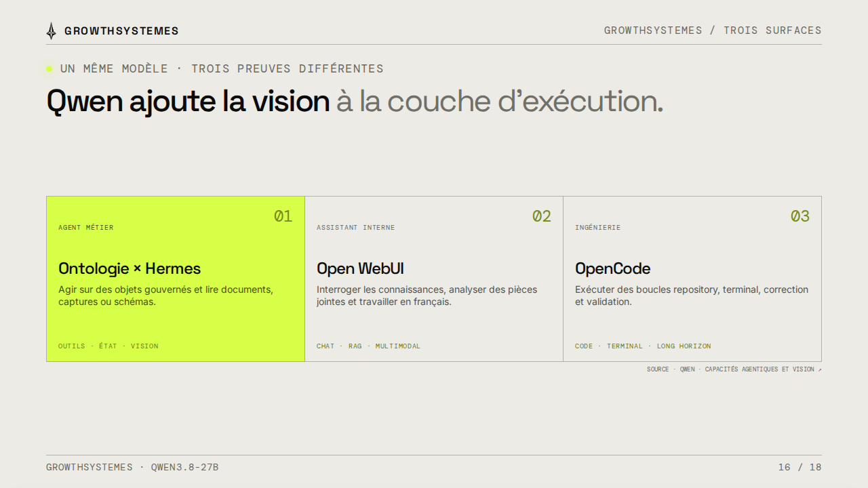Open the 'Open WebUI' card title
The image size is (868, 488).
pos(360,268)
